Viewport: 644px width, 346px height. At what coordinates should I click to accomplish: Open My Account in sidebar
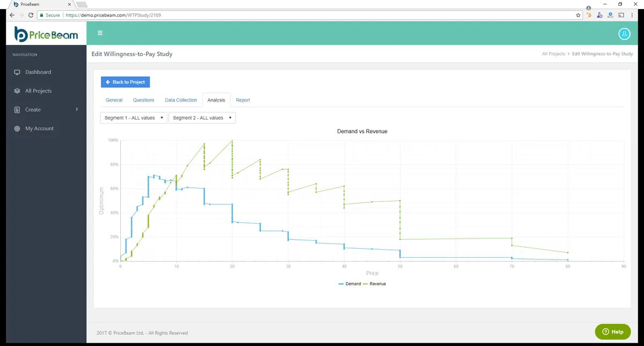pos(39,128)
